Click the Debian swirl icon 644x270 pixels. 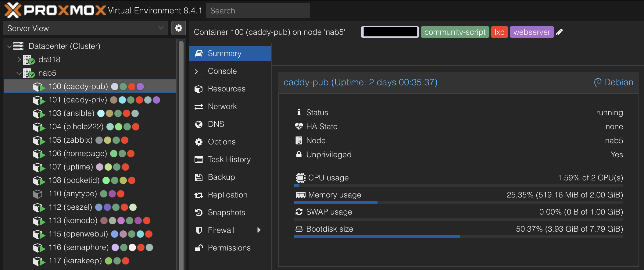pos(598,82)
